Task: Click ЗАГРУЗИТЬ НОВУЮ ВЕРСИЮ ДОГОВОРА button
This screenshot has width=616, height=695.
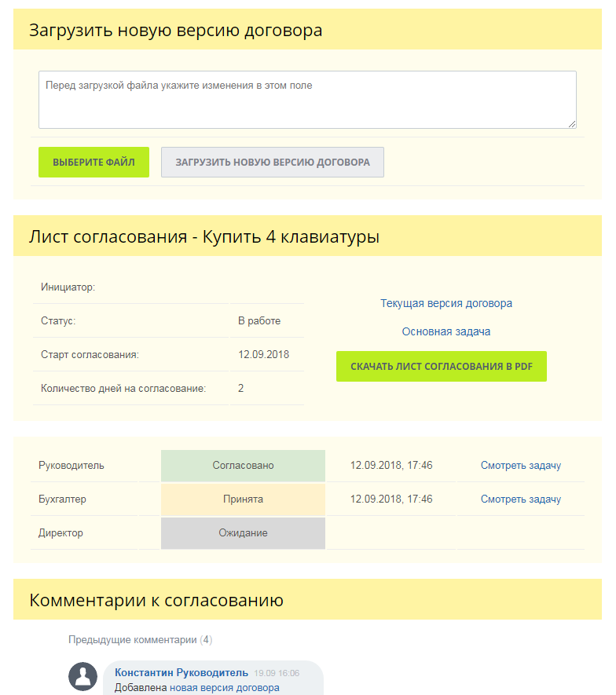Action: click(272, 162)
